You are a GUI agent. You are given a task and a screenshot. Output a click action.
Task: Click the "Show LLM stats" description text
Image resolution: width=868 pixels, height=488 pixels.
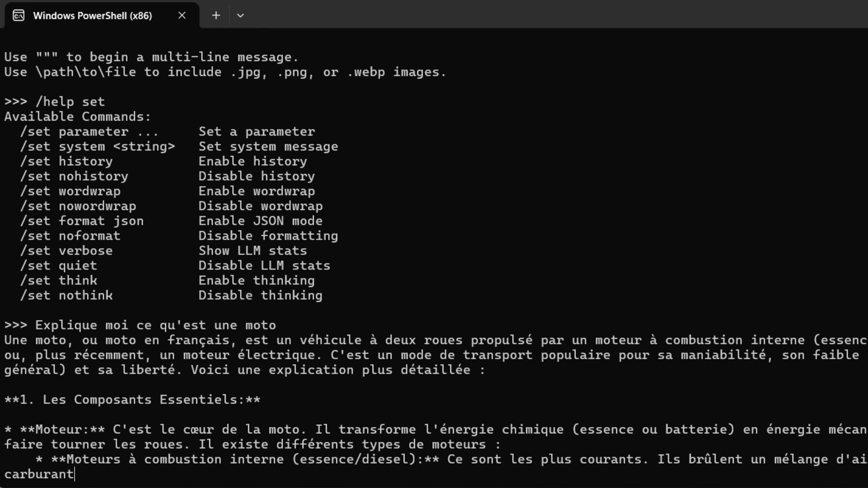pyautogui.click(x=253, y=251)
